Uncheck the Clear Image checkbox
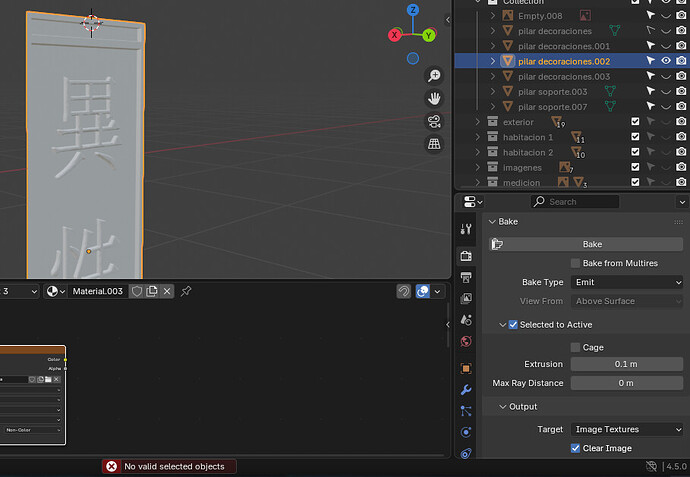690x477 pixels. pos(575,448)
